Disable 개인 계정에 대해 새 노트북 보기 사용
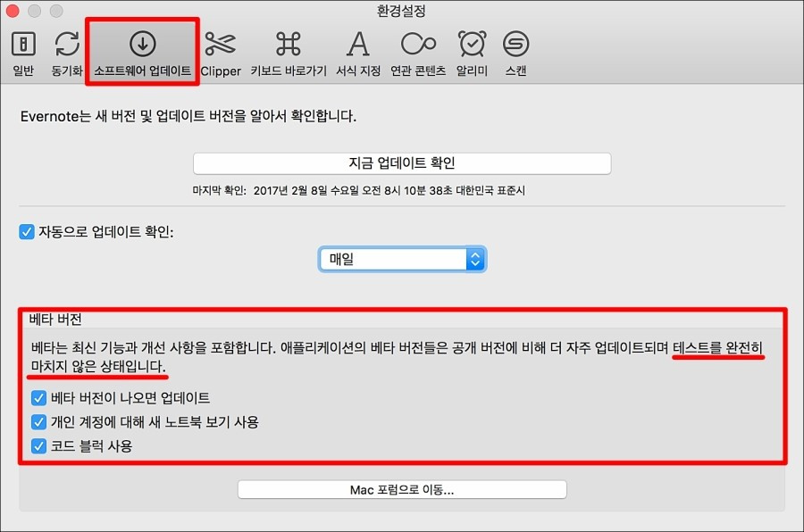This screenshot has width=804, height=532. click(38, 422)
